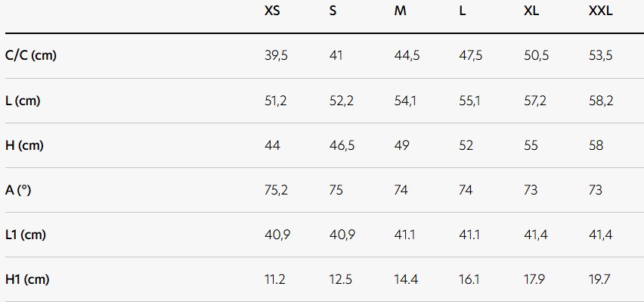Select the 14.4 value in H1 row
The height and width of the screenshot is (302, 644).
pos(406,280)
